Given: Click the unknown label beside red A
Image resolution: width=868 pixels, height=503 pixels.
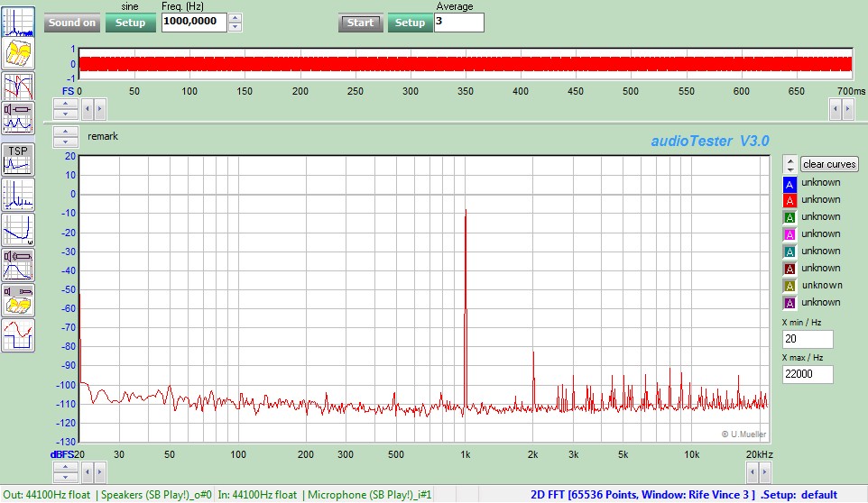Looking at the screenshot, I should (x=821, y=199).
